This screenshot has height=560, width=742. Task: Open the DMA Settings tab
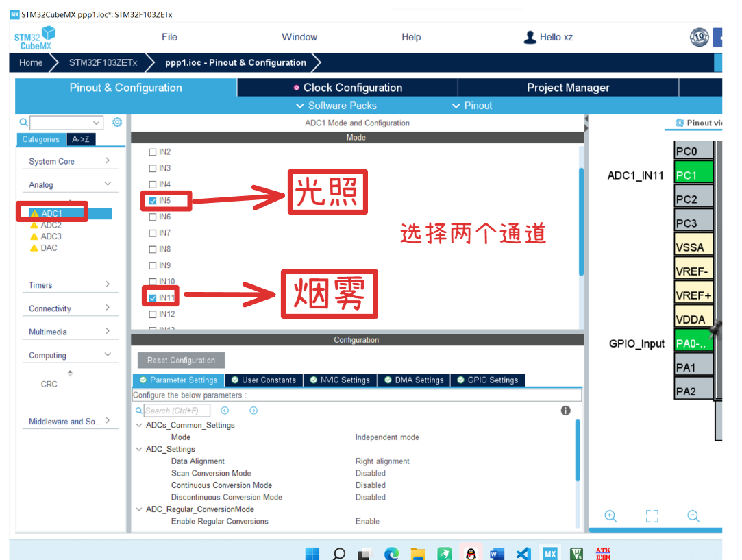414,380
